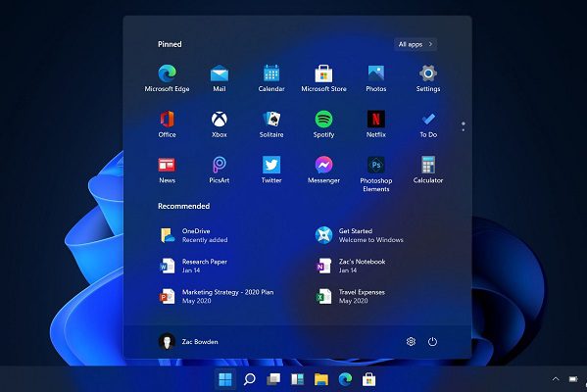Screen dimensions: 587x392
Task: Open Microsoft Store from the taskbar
Action: tap(368, 379)
